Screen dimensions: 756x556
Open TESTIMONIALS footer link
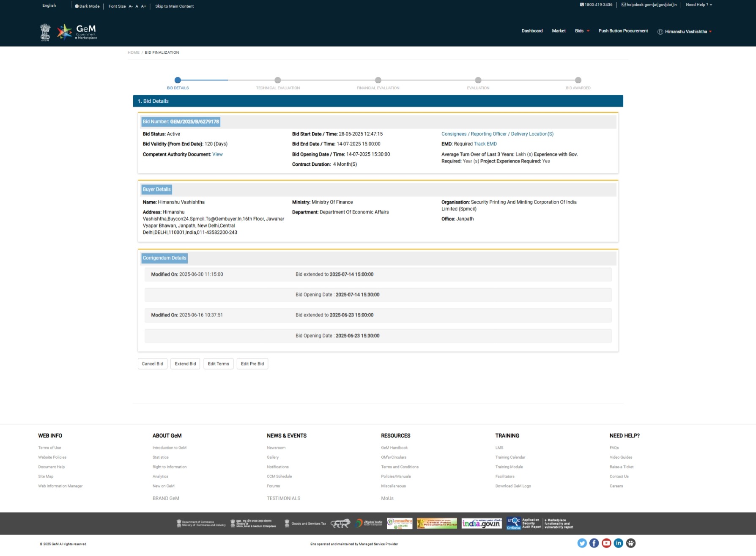coord(283,498)
